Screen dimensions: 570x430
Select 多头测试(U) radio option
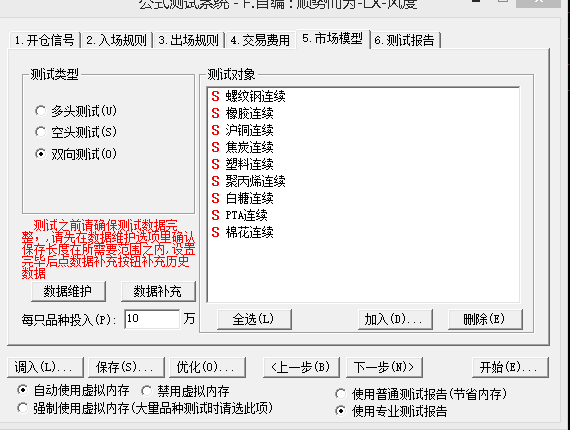(x=76, y=111)
